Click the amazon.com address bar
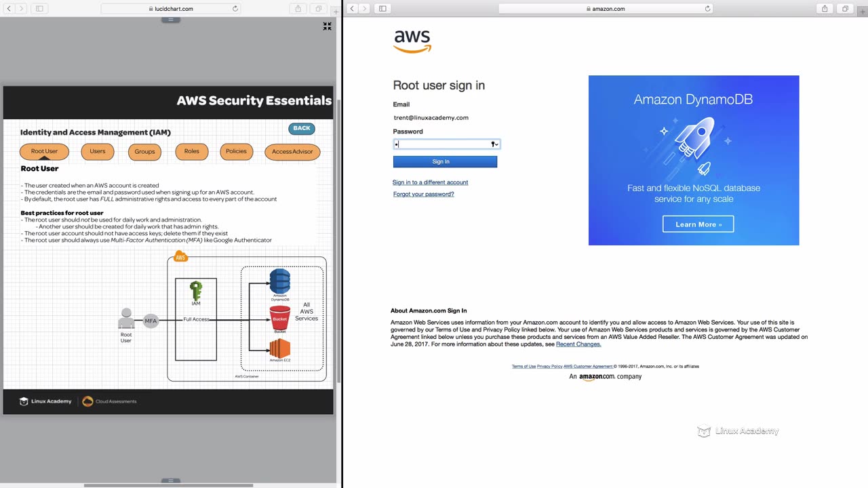The height and width of the screenshot is (488, 868). (605, 9)
